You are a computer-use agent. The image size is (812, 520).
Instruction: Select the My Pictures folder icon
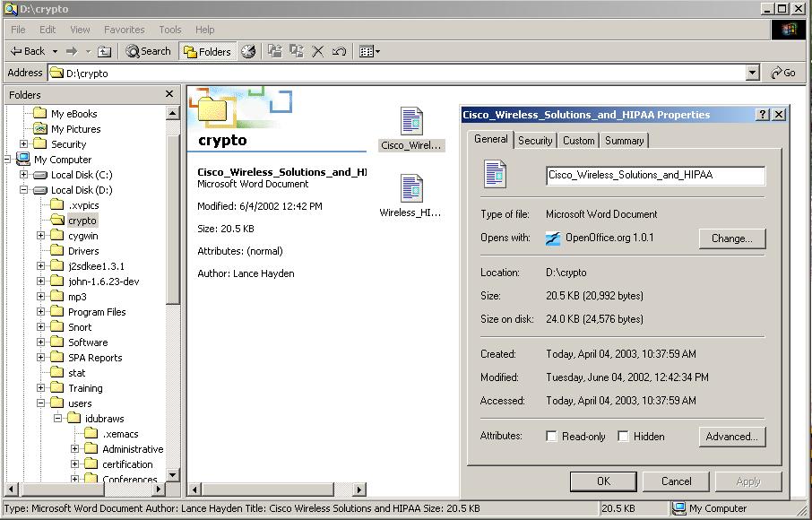click(39, 128)
